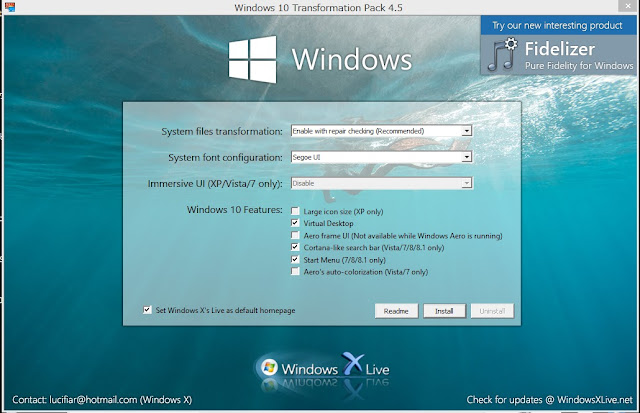The height and width of the screenshot is (413, 640).
Task: Click contact lucifiar@hotmail.com text
Action: (x=102, y=400)
